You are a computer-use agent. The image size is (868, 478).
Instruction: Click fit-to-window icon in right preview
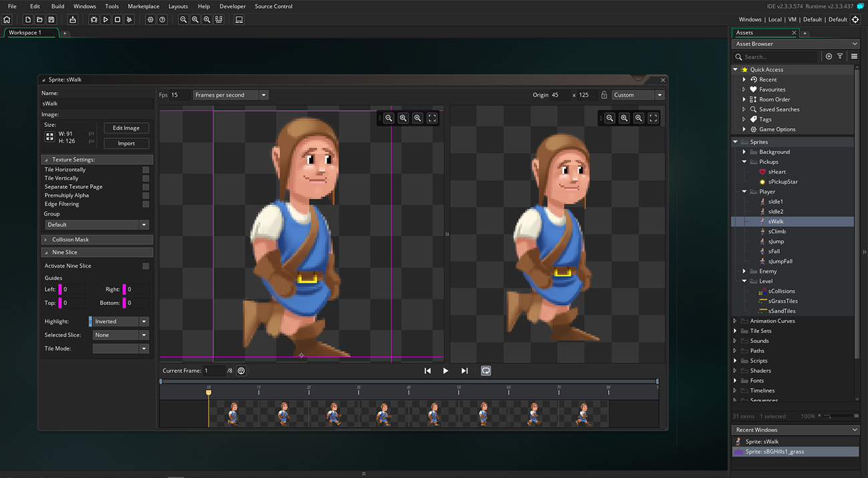[653, 118]
